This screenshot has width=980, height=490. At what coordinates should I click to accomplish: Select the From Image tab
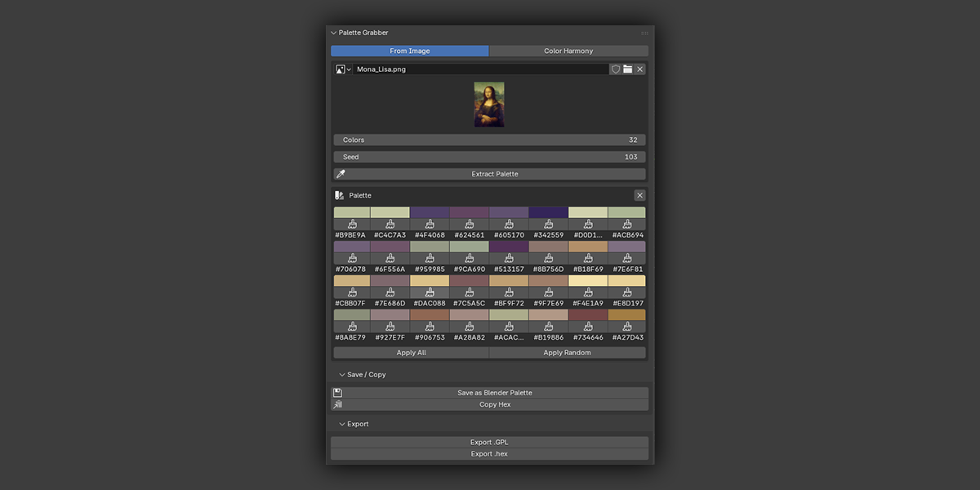410,51
